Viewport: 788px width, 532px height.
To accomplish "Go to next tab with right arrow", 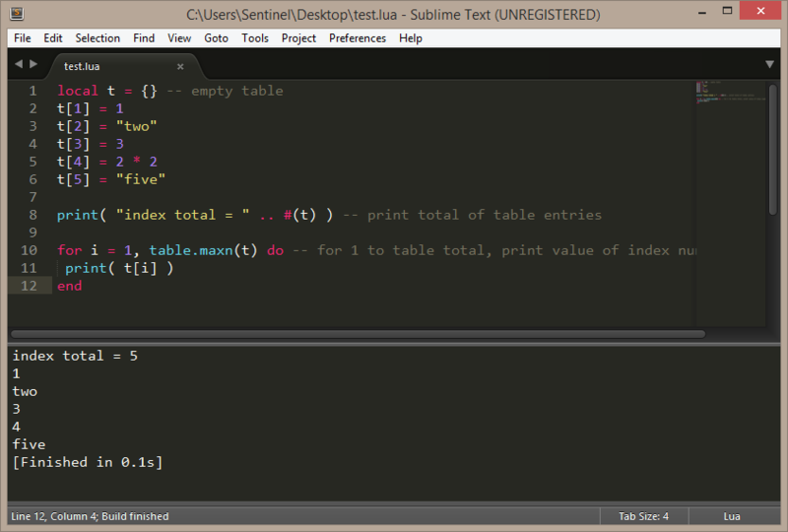I will 33,64.
